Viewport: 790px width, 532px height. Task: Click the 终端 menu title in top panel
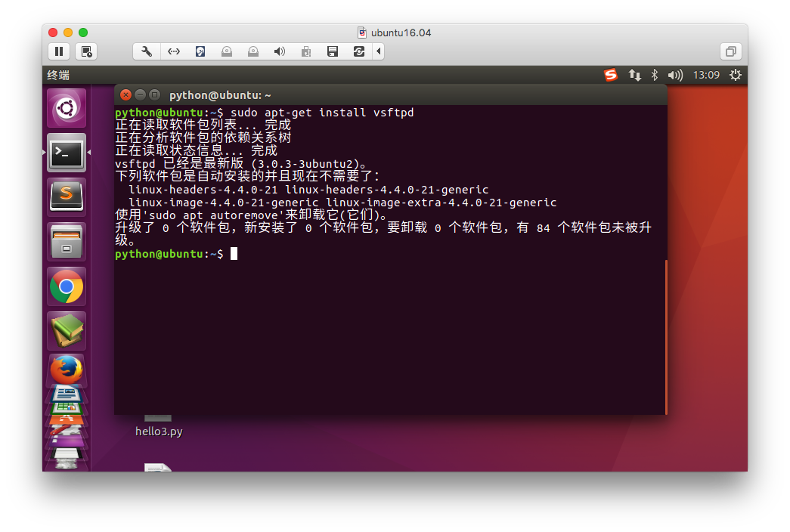[58, 75]
